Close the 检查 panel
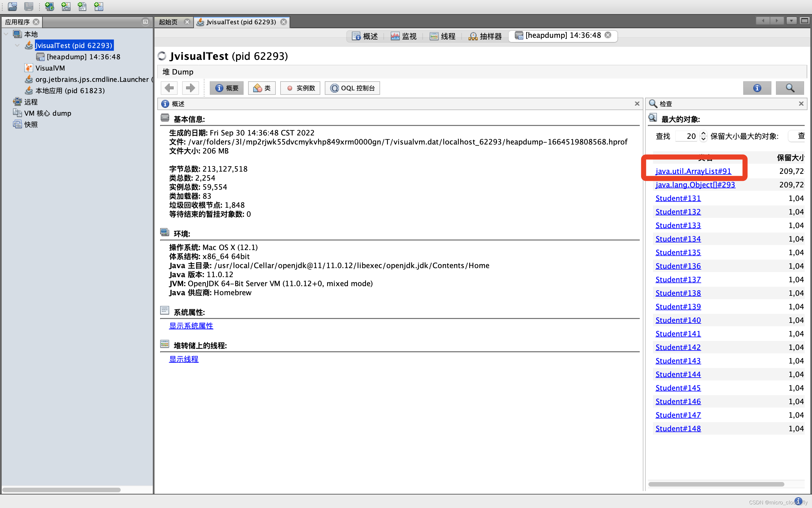 [801, 104]
